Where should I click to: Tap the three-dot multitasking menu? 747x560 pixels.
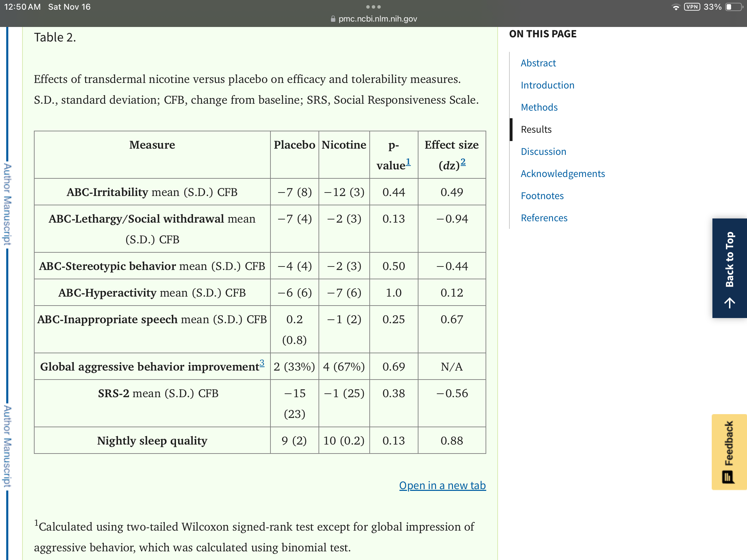coord(373,7)
